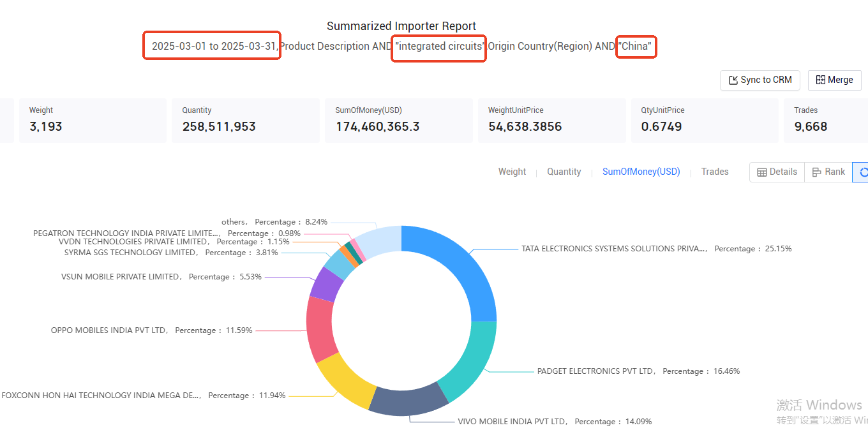Viewport: 868px width, 437px height.
Task: Click the VSUN Mobile purple slice
Action: [x=326, y=285]
